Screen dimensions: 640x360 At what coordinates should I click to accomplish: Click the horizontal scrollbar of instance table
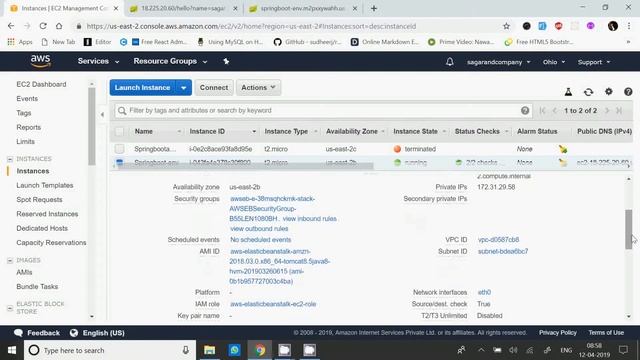tap(245, 166)
